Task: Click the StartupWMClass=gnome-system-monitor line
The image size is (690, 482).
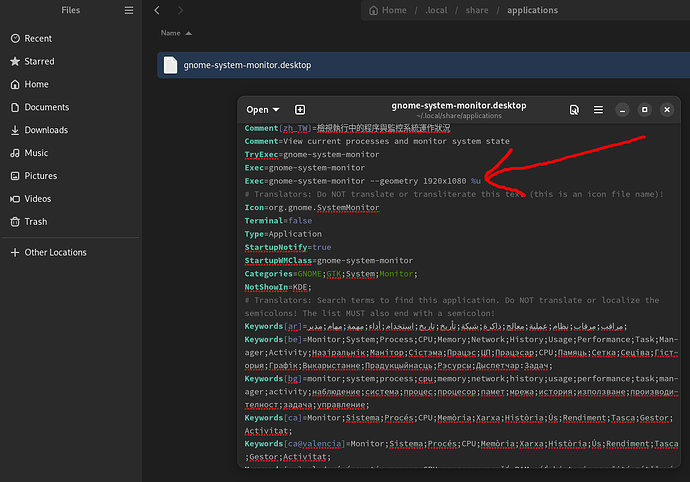Action: click(x=329, y=261)
